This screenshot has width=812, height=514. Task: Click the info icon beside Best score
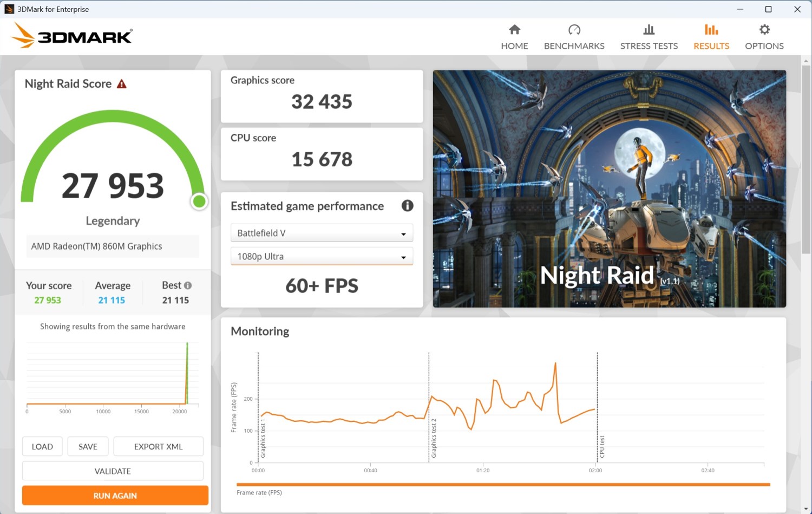tap(188, 285)
